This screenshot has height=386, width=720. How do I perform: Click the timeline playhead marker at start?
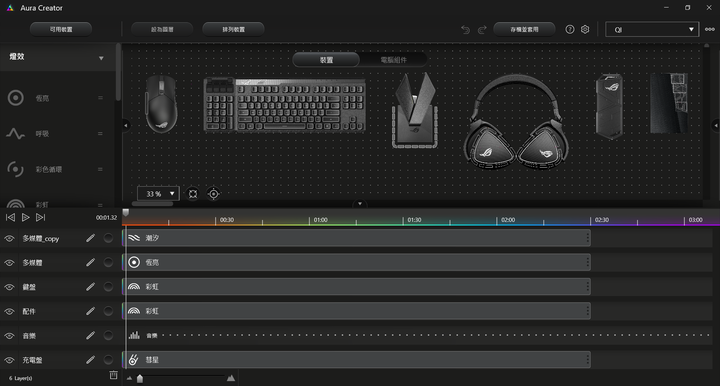pyautogui.click(x=126, y=213)
